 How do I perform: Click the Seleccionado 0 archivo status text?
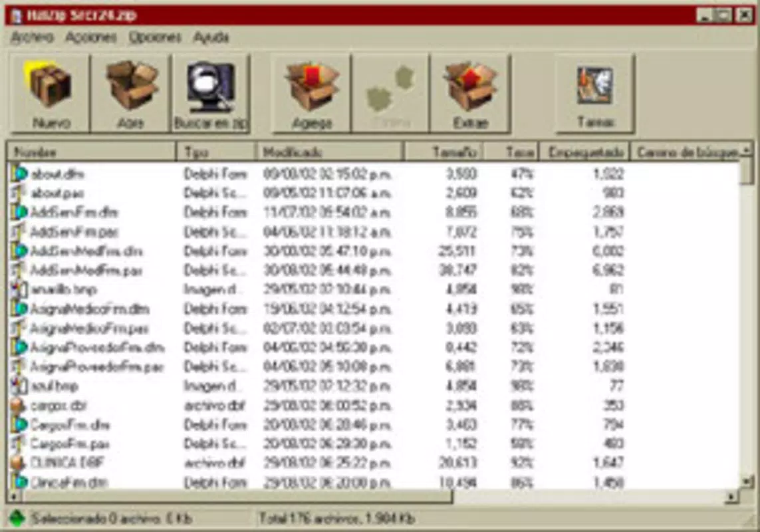112,519
